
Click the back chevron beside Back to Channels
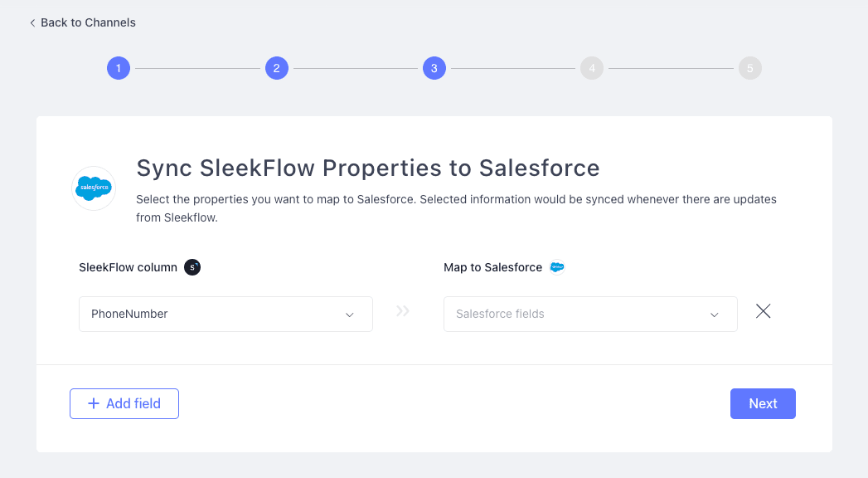32,23
